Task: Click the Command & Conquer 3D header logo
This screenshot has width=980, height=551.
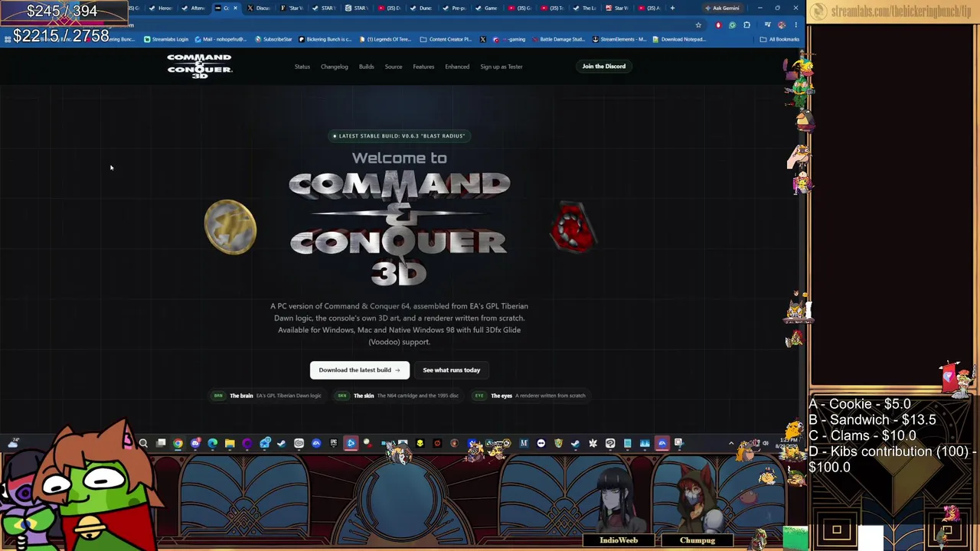Action: tap(199, 66)
